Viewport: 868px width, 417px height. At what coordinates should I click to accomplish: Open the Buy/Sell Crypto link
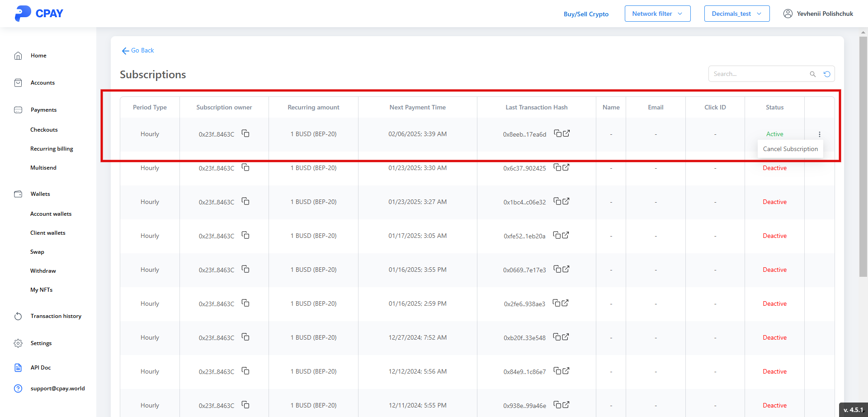click(586, 14)
